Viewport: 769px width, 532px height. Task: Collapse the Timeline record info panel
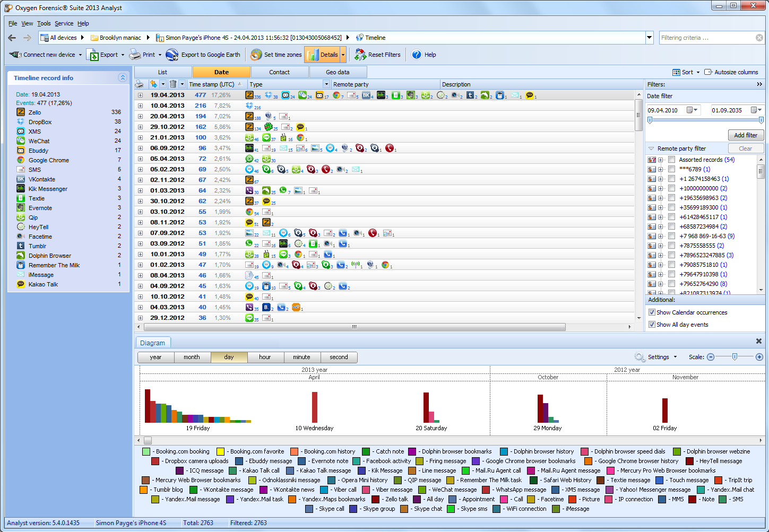coord(123,77)
